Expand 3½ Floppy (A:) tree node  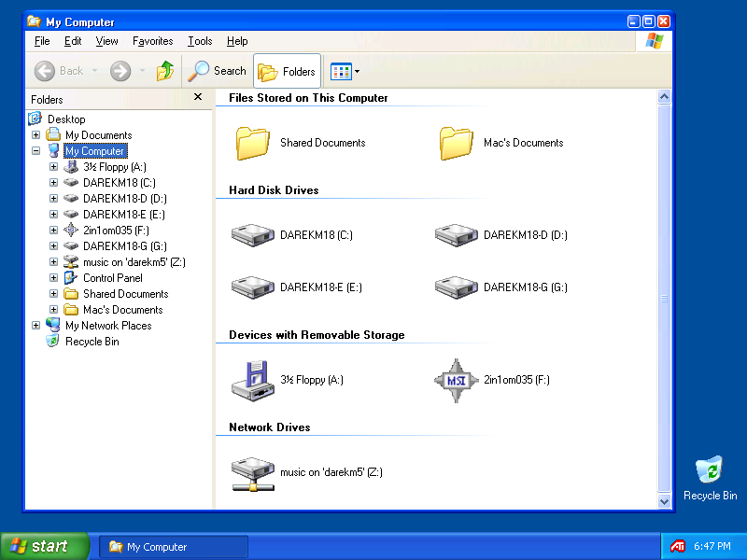[53, 167]
